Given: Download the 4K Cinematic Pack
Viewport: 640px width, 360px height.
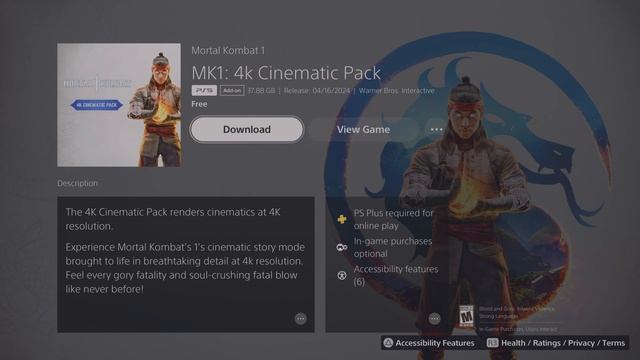Looking at the screenshot, I should [x=247, y=129].
